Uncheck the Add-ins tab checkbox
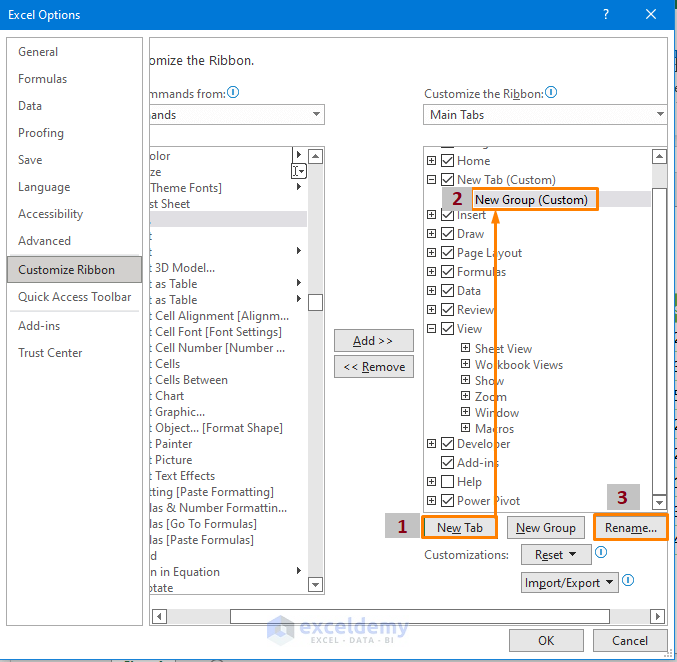Viewport: 677px width, 662px height. tap(448, 463)
